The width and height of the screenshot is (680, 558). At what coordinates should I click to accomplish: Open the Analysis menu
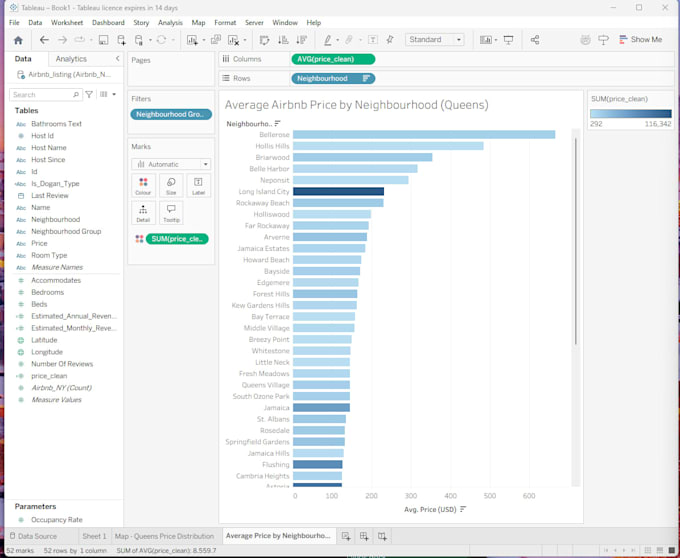tap(170, 23)
